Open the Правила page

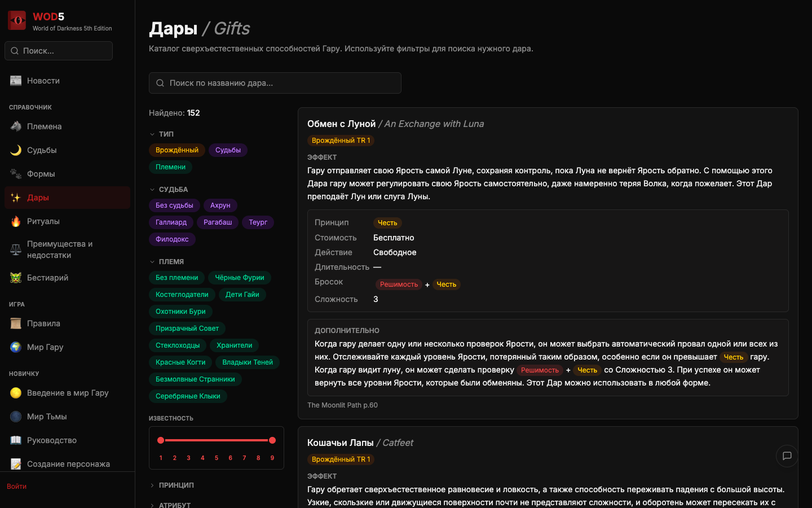click(x=68, y=323)
